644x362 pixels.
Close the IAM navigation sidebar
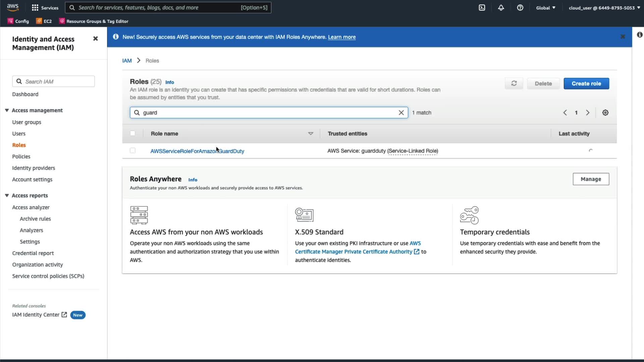95,39
